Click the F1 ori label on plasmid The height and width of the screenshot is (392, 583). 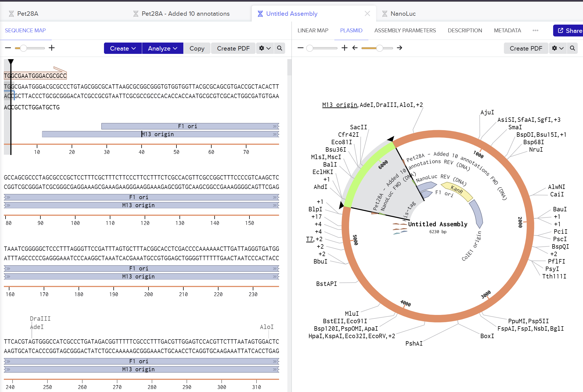point(444,194)
